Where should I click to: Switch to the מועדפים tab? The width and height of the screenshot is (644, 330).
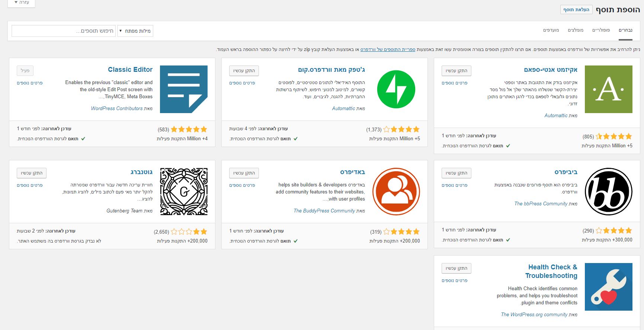point(551,30)
